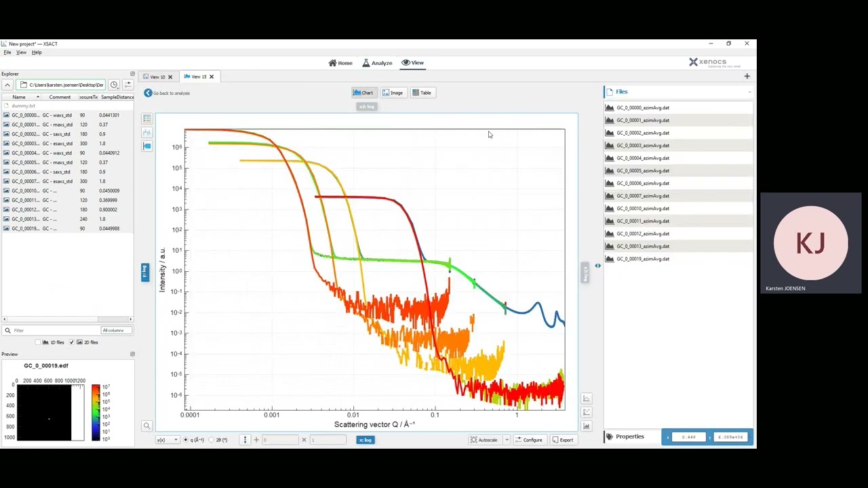
Task: Click Go back to analysis link
Action: [172, 93]
